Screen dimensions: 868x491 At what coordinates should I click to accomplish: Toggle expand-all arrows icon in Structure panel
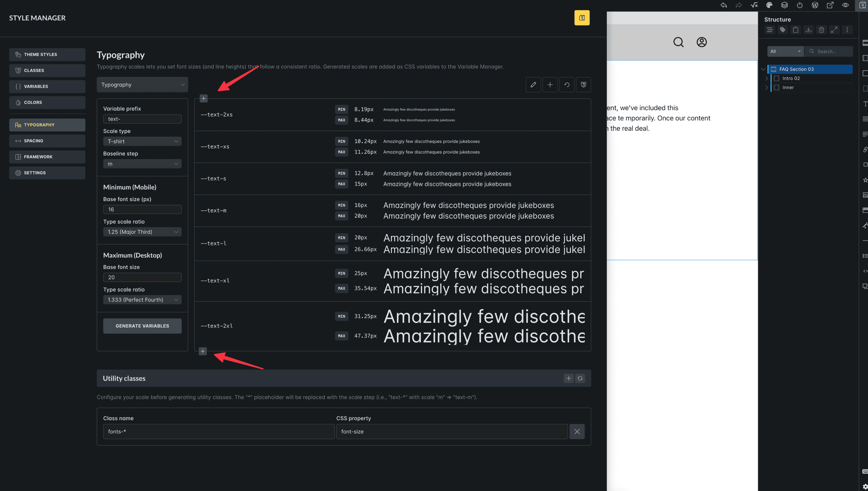tap(834, 30)
